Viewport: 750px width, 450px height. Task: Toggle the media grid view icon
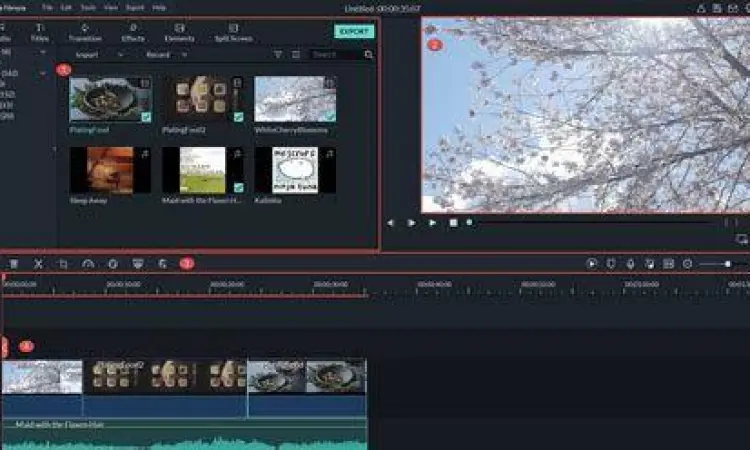coord(296,55)
